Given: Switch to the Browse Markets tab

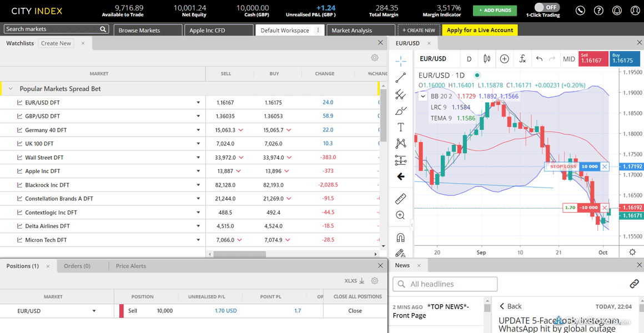Looking at the screenshot, I should [148, 31].
